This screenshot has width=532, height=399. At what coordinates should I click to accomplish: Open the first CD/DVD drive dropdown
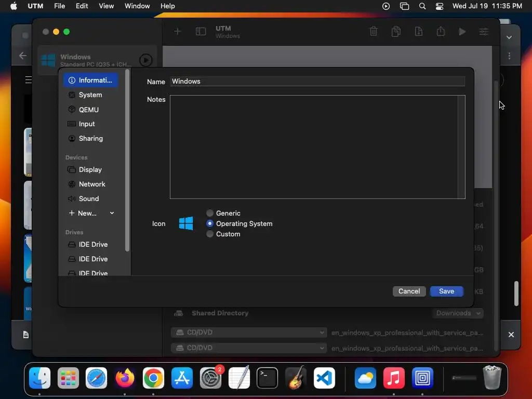(x=249, y=332)
